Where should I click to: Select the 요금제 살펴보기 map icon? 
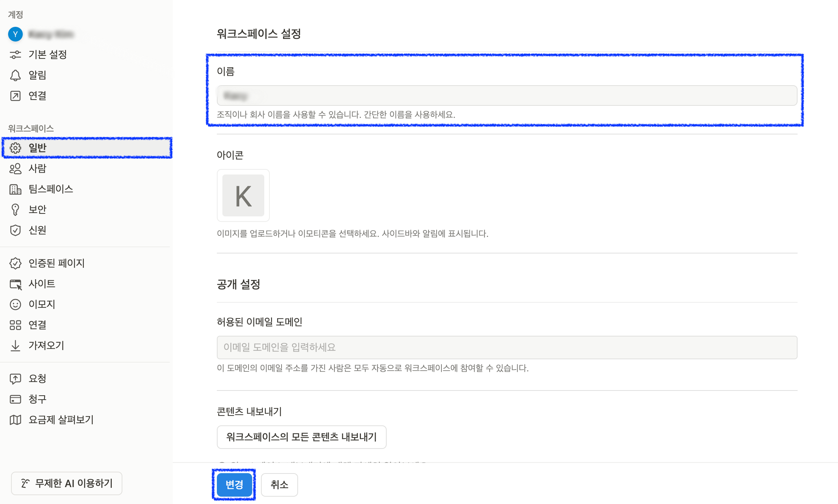15,420
